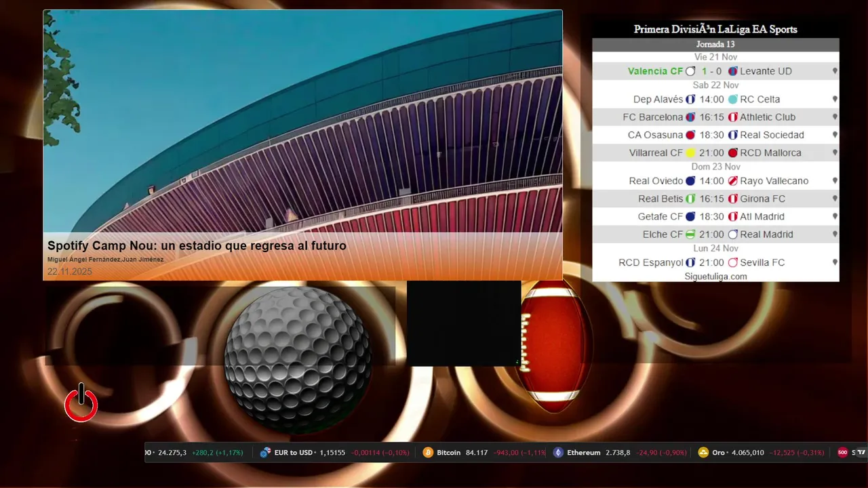
Task: Click Bitcoin price value 84.117
Action: coord(477,453)
